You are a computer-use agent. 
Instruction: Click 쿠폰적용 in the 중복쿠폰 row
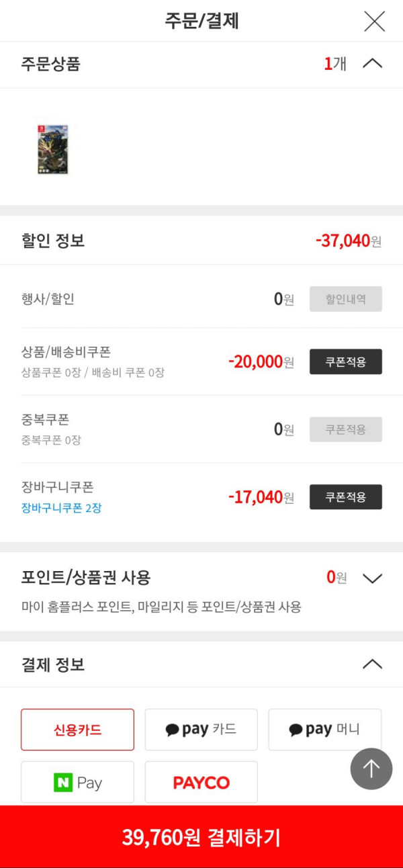tap(346, 429)
